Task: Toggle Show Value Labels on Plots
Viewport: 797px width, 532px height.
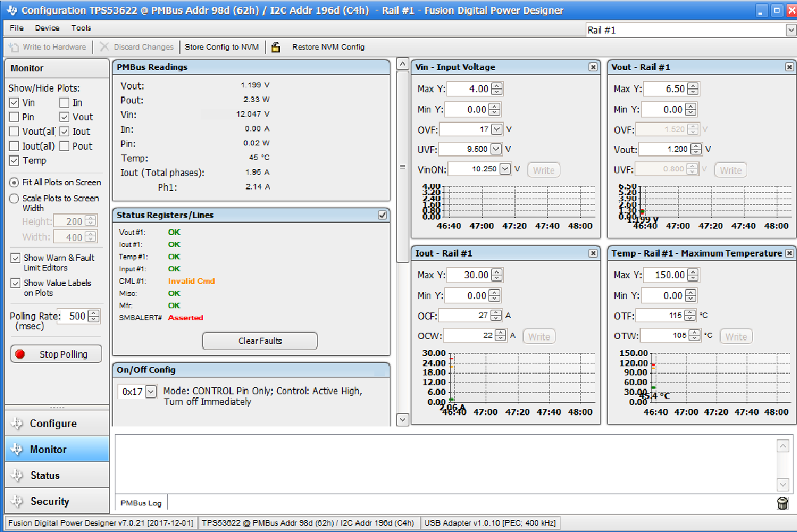Action: (15, 283)
